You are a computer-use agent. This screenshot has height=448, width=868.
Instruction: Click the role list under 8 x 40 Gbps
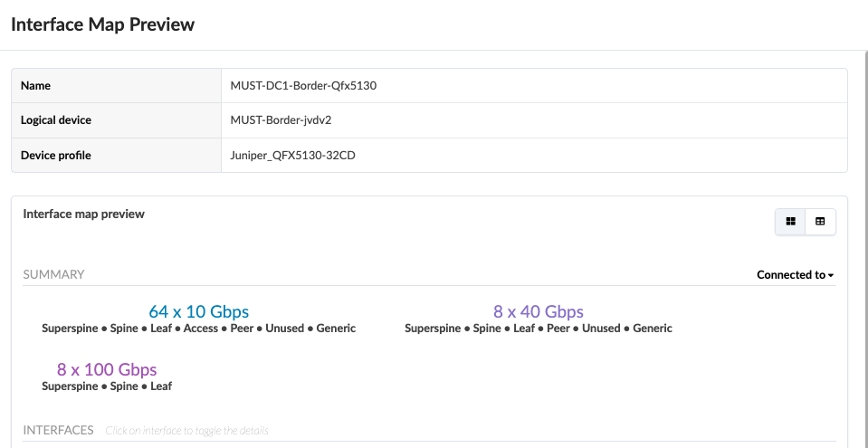[538, 329]
